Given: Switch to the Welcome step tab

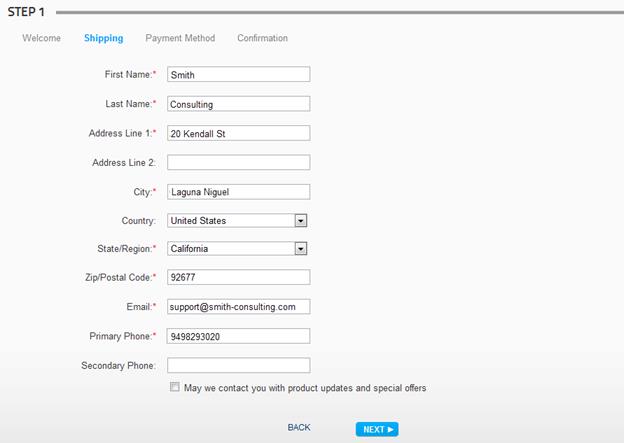Looking at the screenshot, I should pos(41,38).
